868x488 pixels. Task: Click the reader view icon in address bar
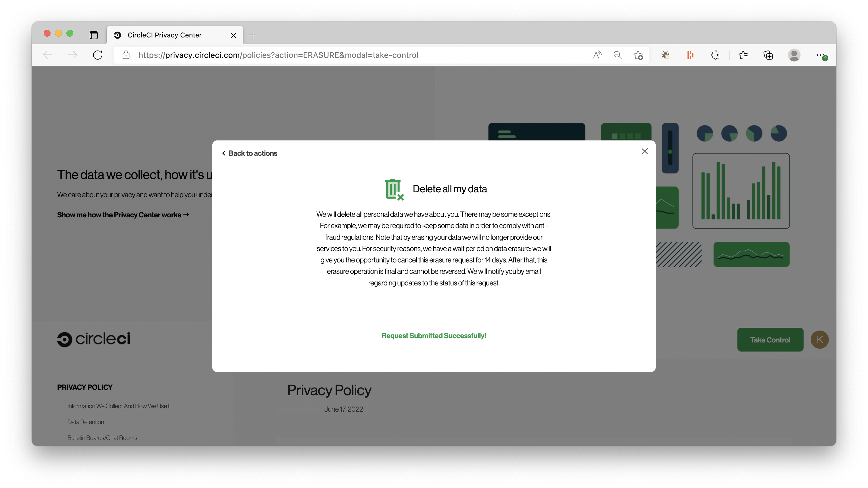[597, 55]
